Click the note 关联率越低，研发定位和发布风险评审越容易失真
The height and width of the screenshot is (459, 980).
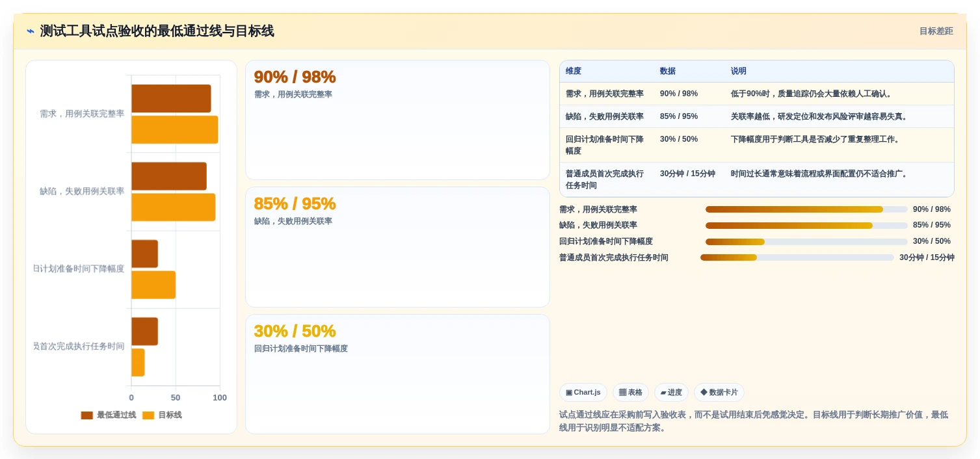(820, 116)
